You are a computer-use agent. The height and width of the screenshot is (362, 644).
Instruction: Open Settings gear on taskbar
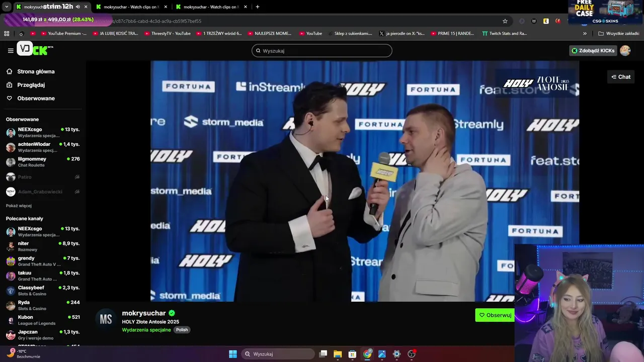[x=396, y=354]
